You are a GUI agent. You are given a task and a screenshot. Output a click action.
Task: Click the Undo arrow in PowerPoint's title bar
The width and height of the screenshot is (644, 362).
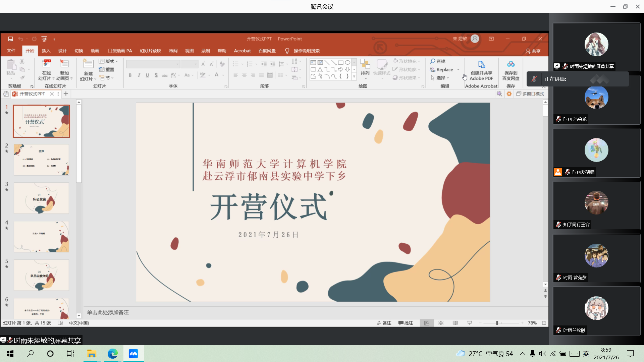20,39
